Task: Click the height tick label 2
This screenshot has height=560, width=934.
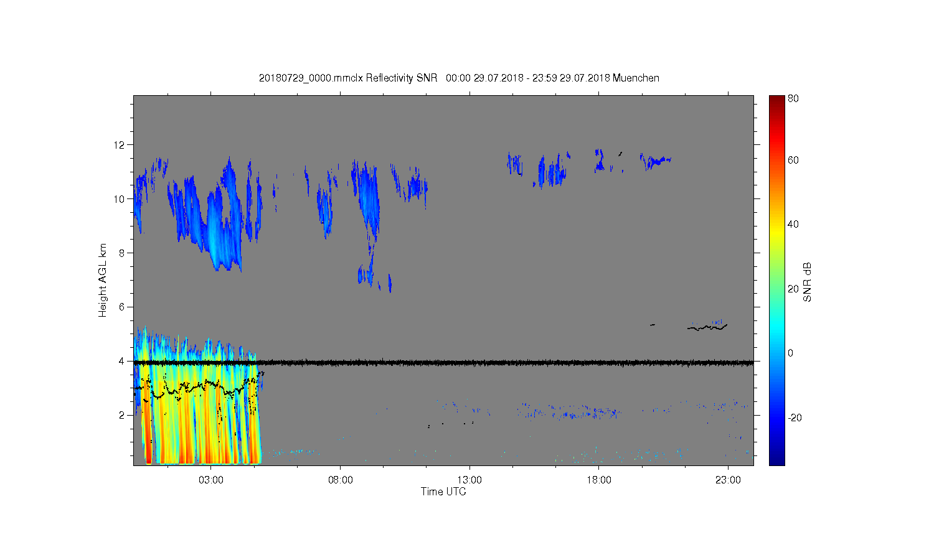Action: pos(121,415)
